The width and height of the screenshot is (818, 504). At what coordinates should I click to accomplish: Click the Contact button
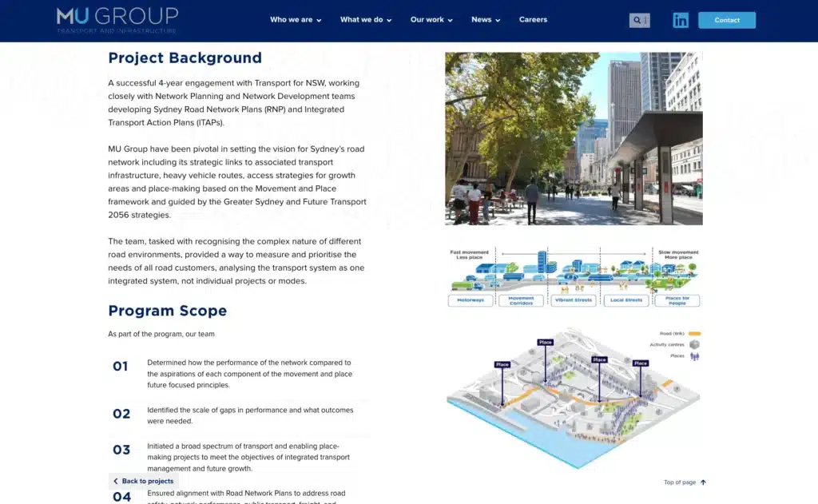coord(726,19)
